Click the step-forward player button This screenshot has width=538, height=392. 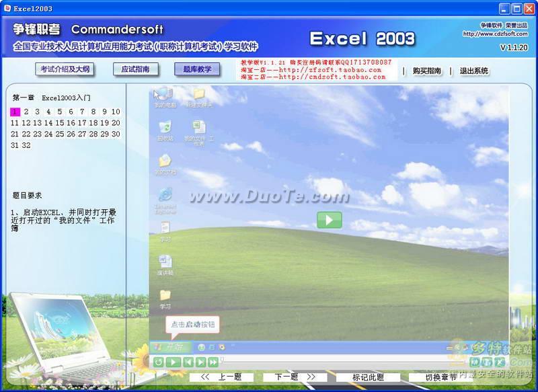200,362
